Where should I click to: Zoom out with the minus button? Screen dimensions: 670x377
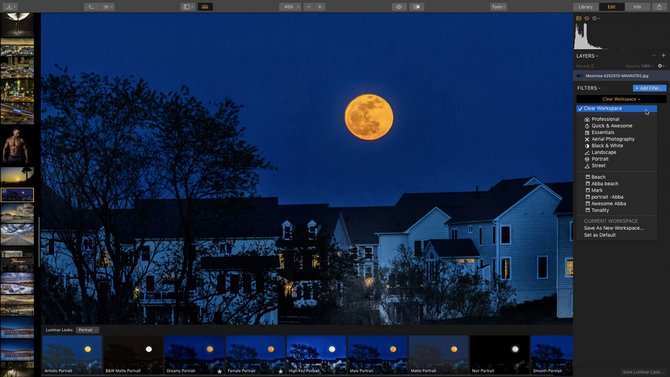(309, 7)
